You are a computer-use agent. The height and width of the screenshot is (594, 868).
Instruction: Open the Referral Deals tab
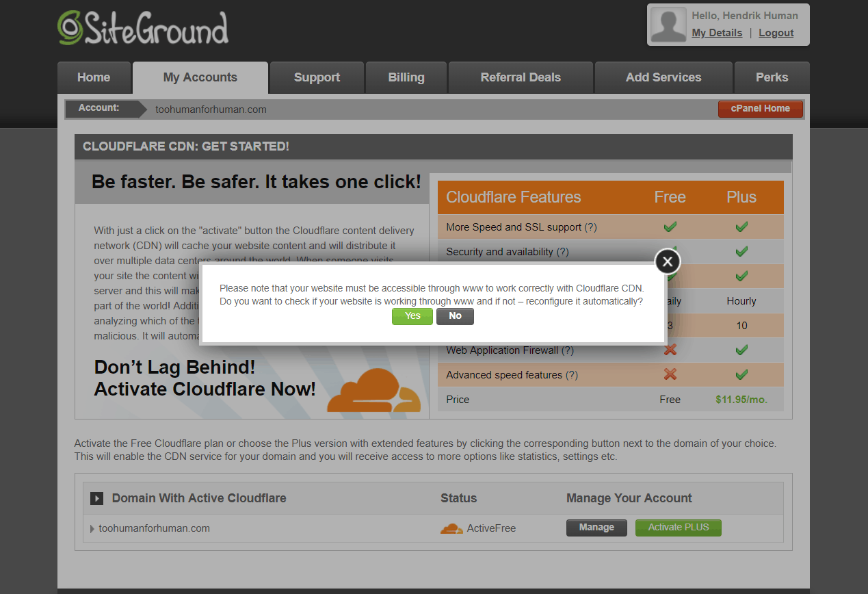(521, 77)
